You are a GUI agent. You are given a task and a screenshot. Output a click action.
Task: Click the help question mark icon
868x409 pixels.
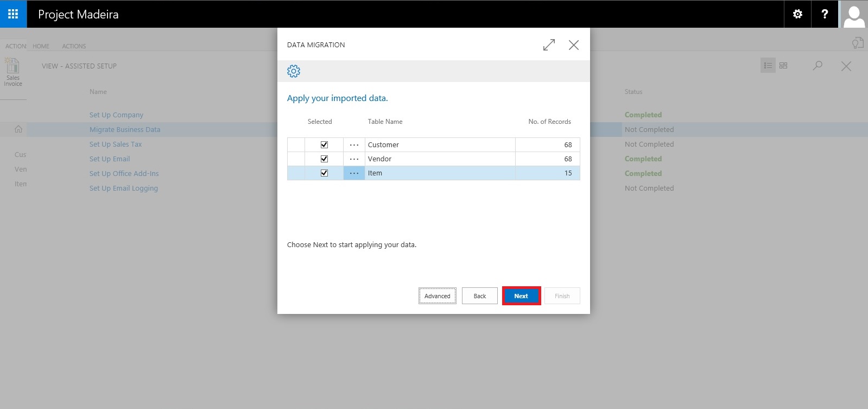tap(825, 14)
